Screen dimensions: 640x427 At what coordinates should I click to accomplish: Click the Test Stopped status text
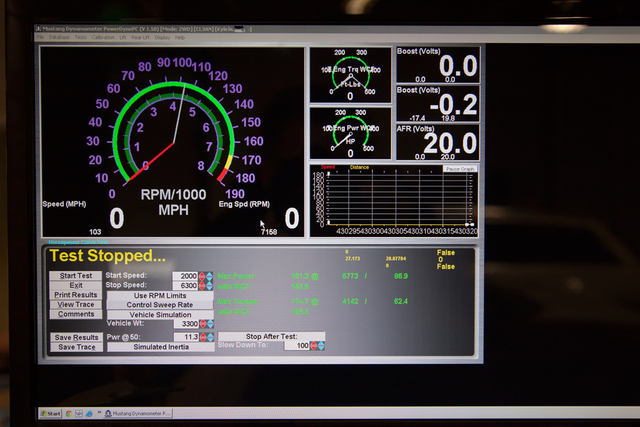[x=108, y=256]
